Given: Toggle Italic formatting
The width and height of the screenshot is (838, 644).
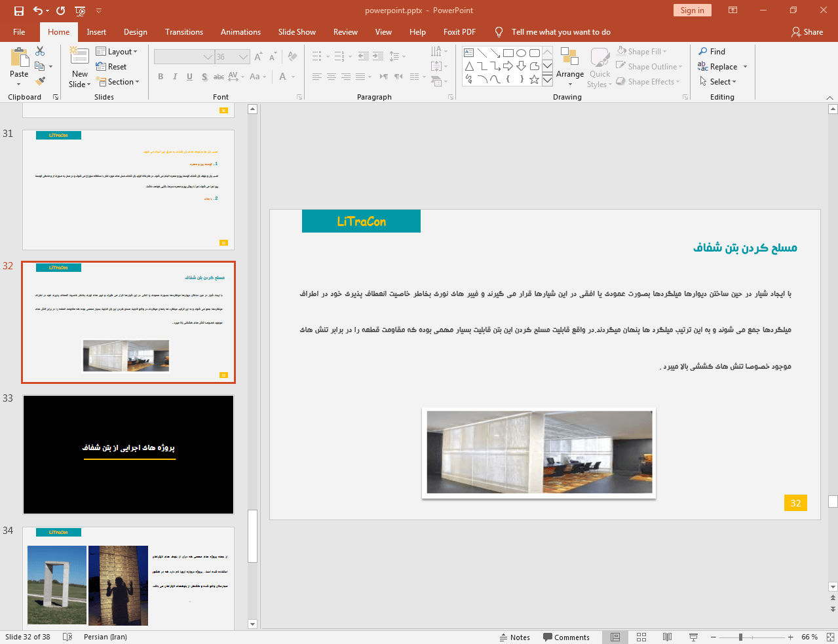Looking at the screenshot, I should click(x=175, y=77).
